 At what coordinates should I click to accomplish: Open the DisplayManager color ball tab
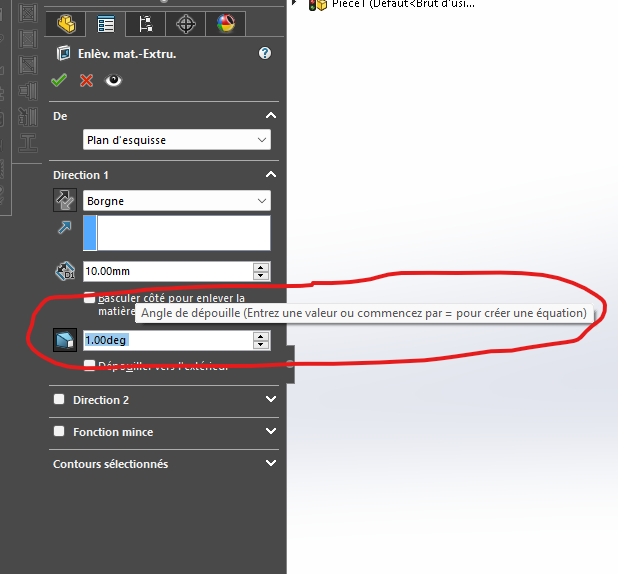(225, 23)
